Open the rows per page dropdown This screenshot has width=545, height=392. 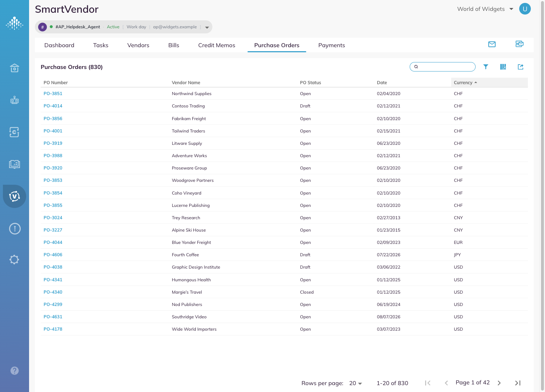pyautogui.click(x=356, y=383)
